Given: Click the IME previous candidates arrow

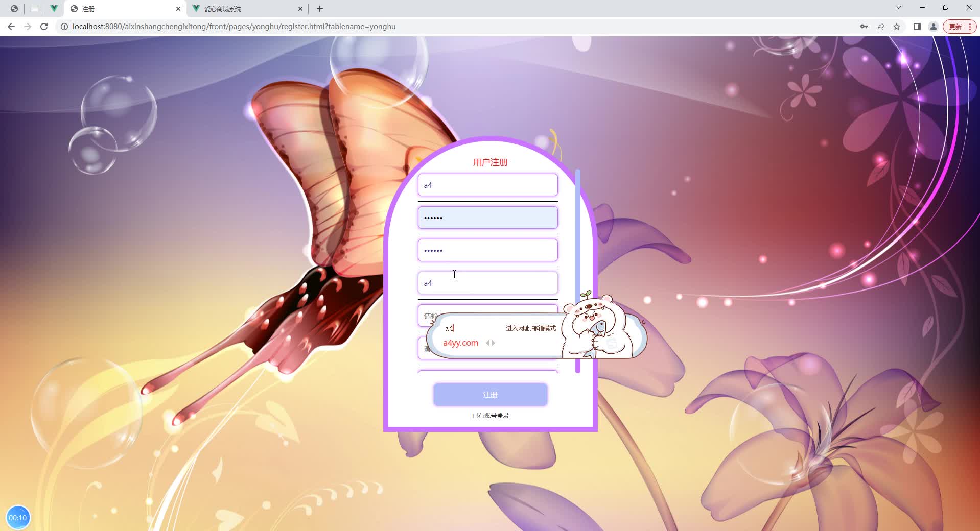Looking at the screenshot, I should pyautogui.click(x=487, y=343).
